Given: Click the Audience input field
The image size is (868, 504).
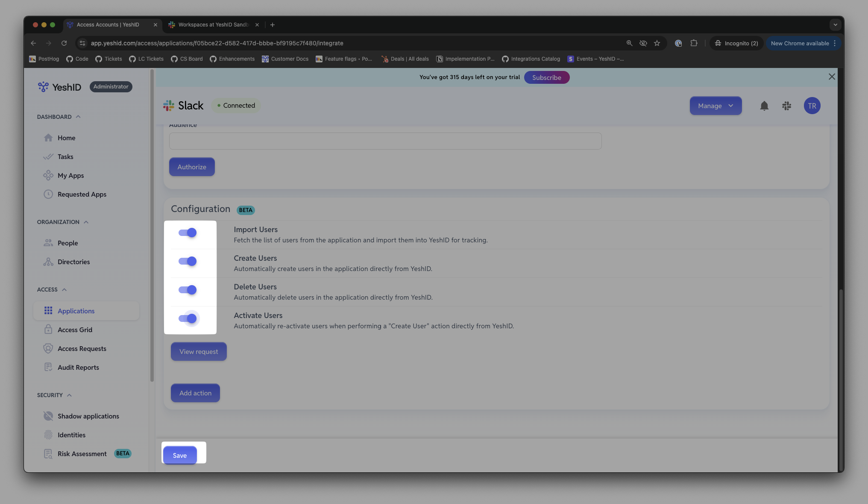Looking at the screenshot, I should 385,141.
